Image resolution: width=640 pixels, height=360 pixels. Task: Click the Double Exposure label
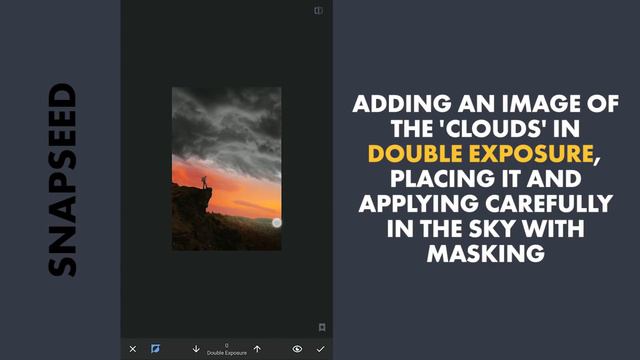click(227, 353)
